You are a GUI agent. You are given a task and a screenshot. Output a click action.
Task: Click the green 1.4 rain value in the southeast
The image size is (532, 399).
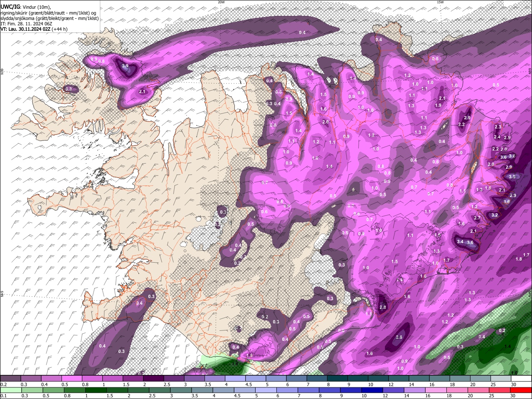coord(507,347)
